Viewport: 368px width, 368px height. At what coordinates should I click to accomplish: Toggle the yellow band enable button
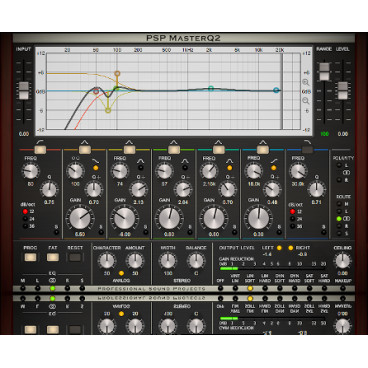click(129, 150)
